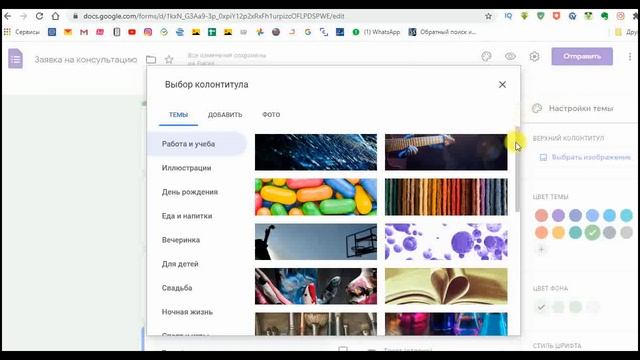
Task: Bookmark this page with the star icon
Action: click(489, 16)
